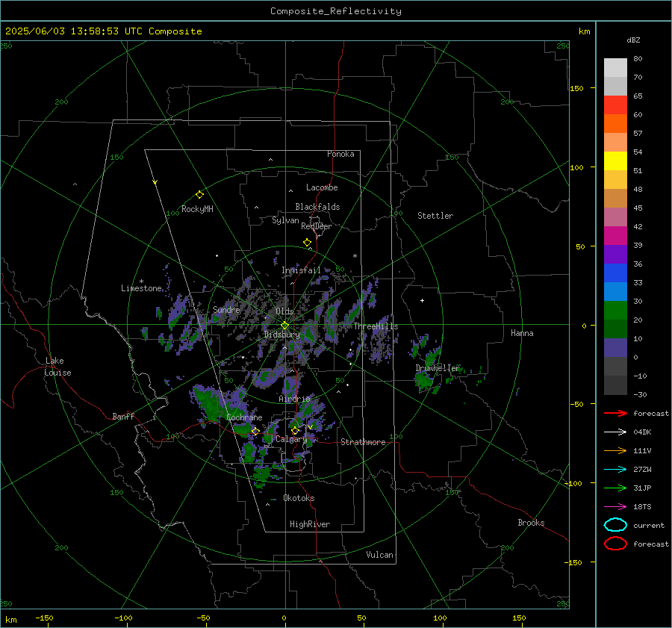Select the RedDeer city label
Screen dimensions: 672x628
[x=317, y=226]
